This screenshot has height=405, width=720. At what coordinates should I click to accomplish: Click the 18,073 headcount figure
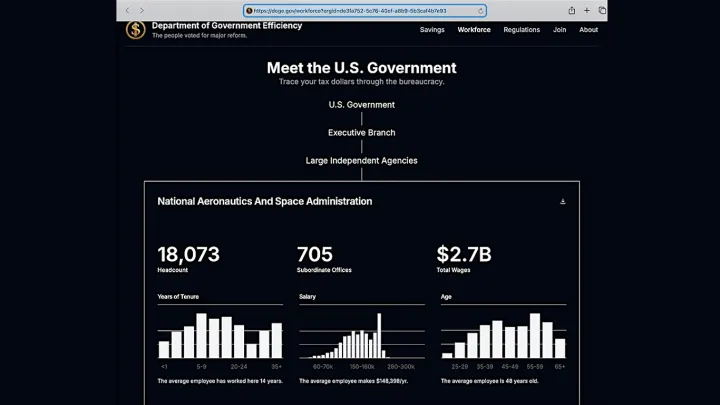pos(189,254)
